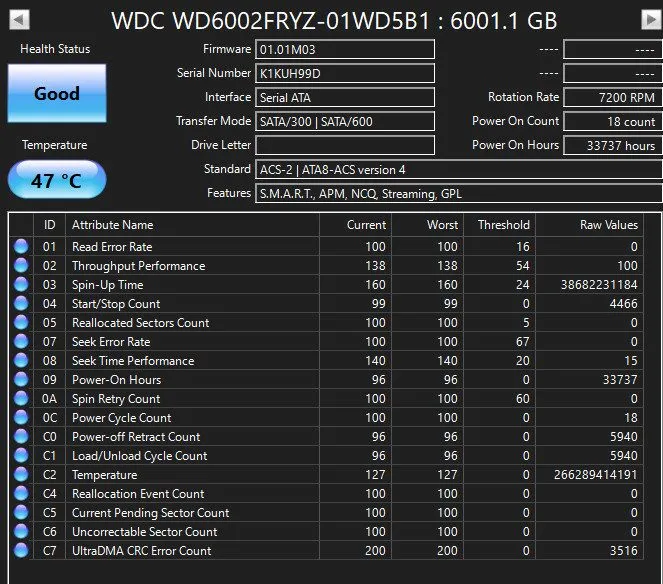Viewport: 663px width, 584px height.
Task: Click the Standard field ACS-2 | ATA8-ACS version 4
Action: [459, 170]
